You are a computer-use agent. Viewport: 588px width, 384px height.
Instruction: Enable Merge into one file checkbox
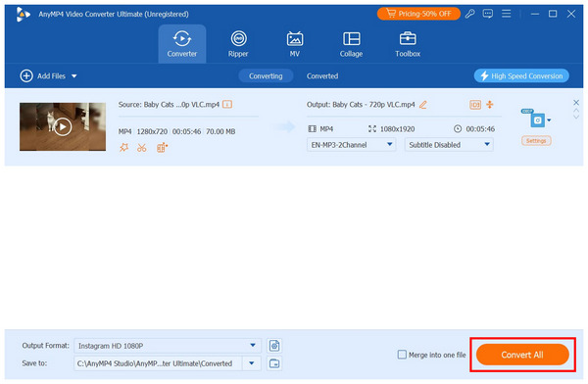tap(402, 355)
